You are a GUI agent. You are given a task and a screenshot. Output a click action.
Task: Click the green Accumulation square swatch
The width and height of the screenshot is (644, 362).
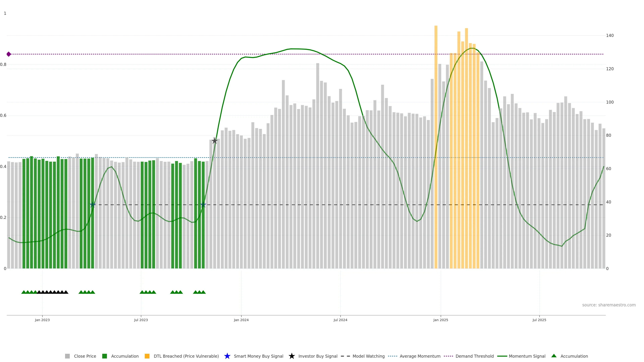[104, 356]
